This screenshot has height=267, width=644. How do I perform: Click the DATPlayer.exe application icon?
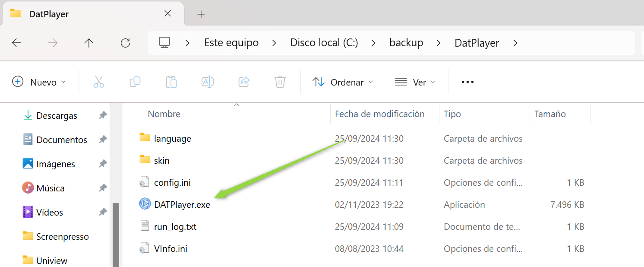(145, 204)
